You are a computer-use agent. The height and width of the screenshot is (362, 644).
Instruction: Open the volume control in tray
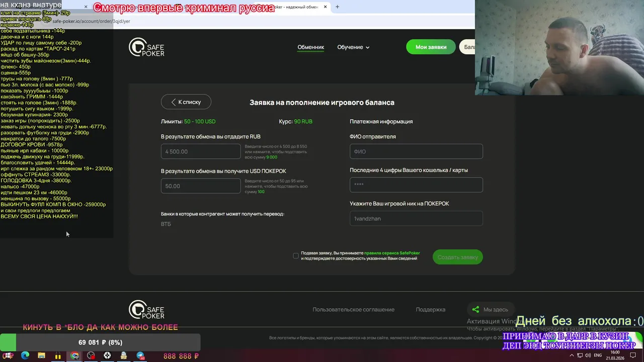[588, 355]
